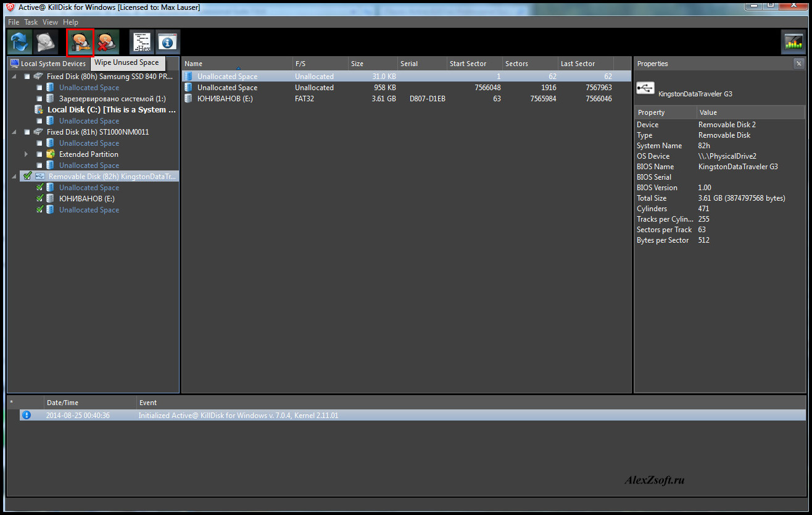Sort list by Serial column header

pyautogui.click(x=422, y=64)
